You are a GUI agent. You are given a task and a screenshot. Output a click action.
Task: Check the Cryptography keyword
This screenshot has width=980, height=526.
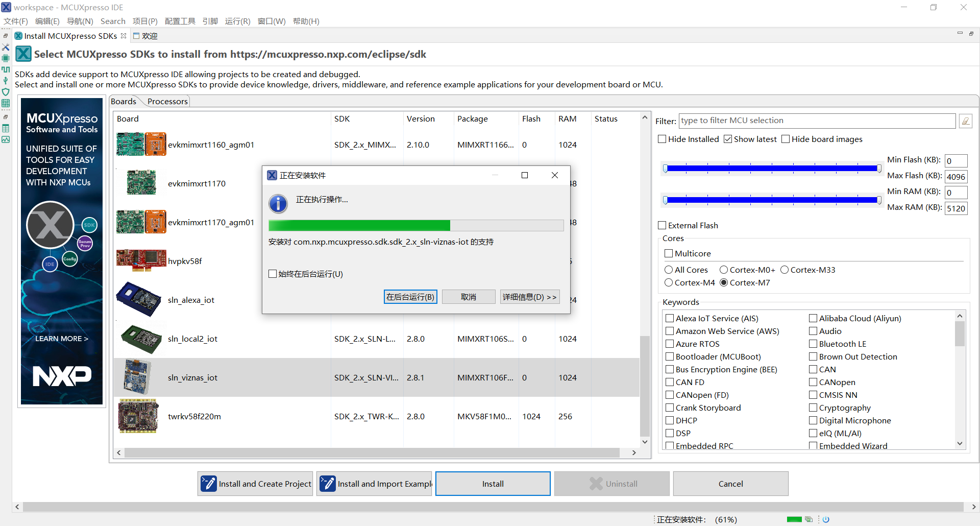[813, 408]
